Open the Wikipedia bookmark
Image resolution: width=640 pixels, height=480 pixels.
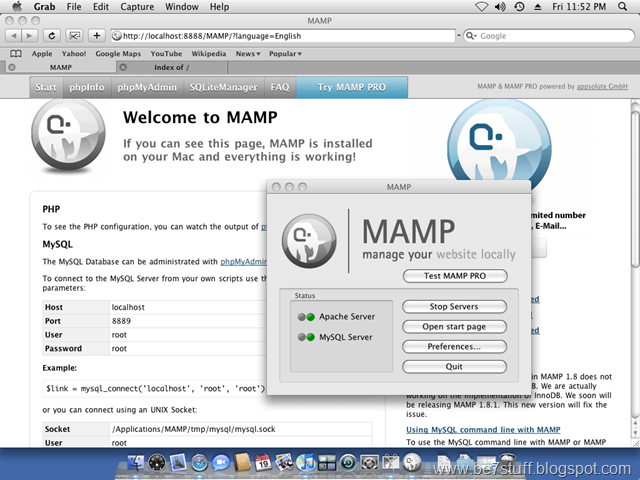(209, 53)
